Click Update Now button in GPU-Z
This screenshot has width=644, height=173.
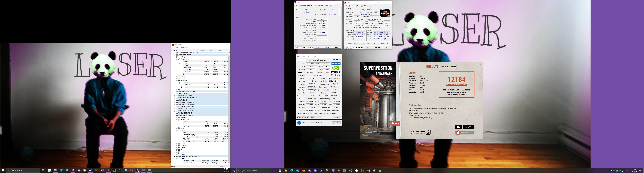coord(336,123)
